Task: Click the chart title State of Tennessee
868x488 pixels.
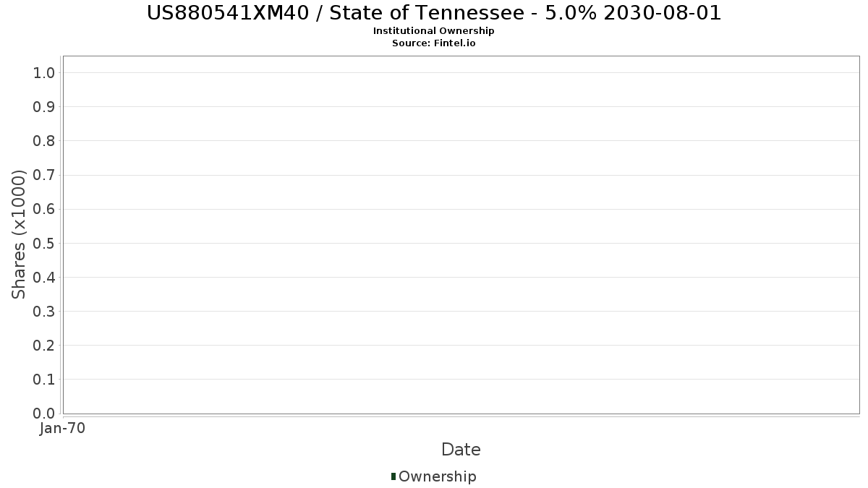Action: pyautogui.click(x=434, y=13)
